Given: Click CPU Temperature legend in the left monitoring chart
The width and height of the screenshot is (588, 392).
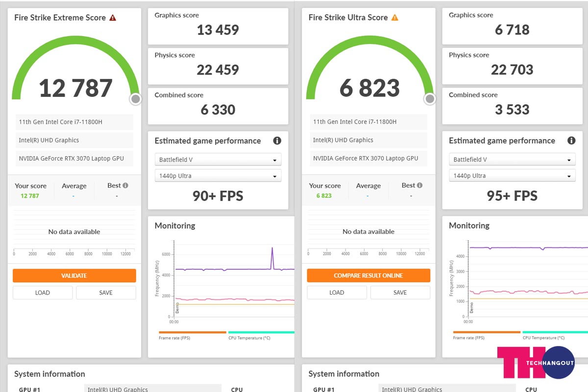Looking at the screenshot, I should point(261,335).
